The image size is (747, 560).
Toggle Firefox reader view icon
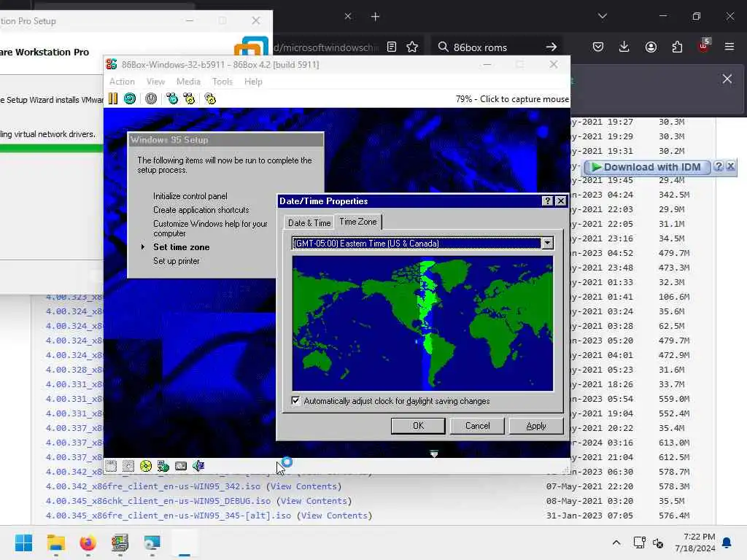[x=392, y=47]
